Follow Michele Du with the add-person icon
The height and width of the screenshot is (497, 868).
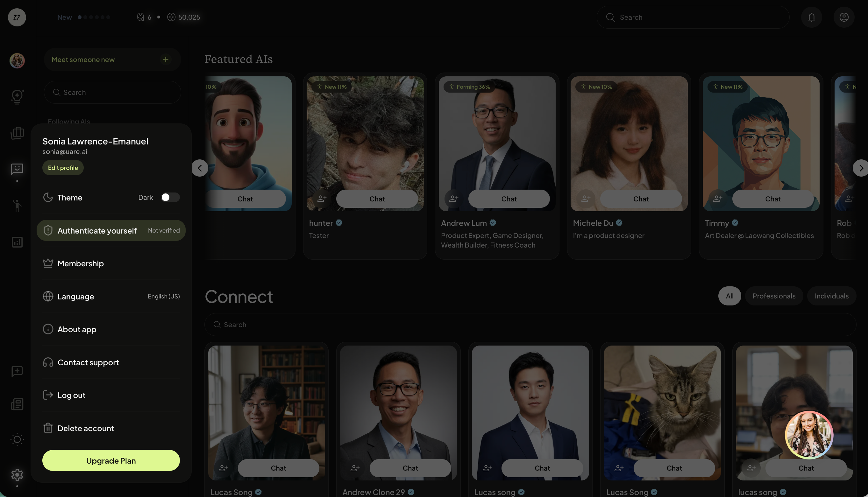point(586,199)
